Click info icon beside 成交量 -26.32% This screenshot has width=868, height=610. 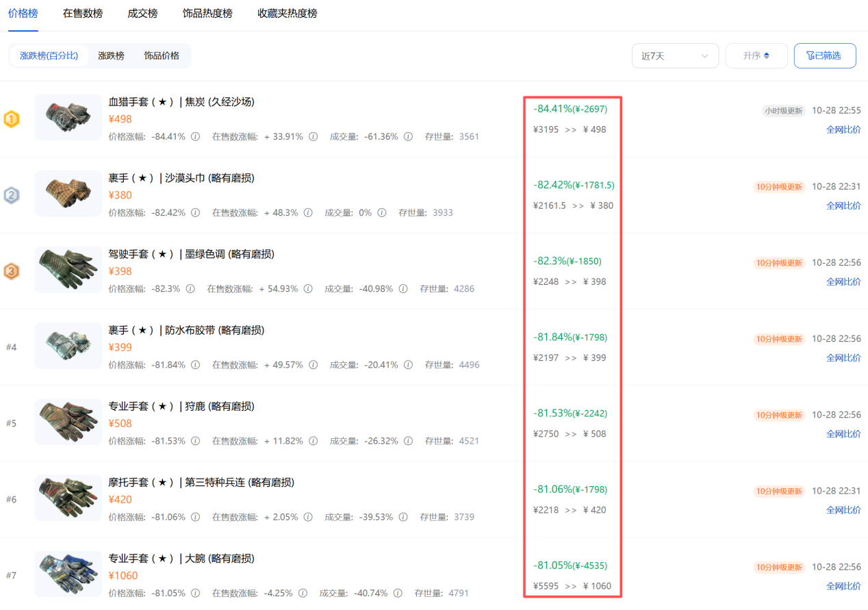pos(408,441)
